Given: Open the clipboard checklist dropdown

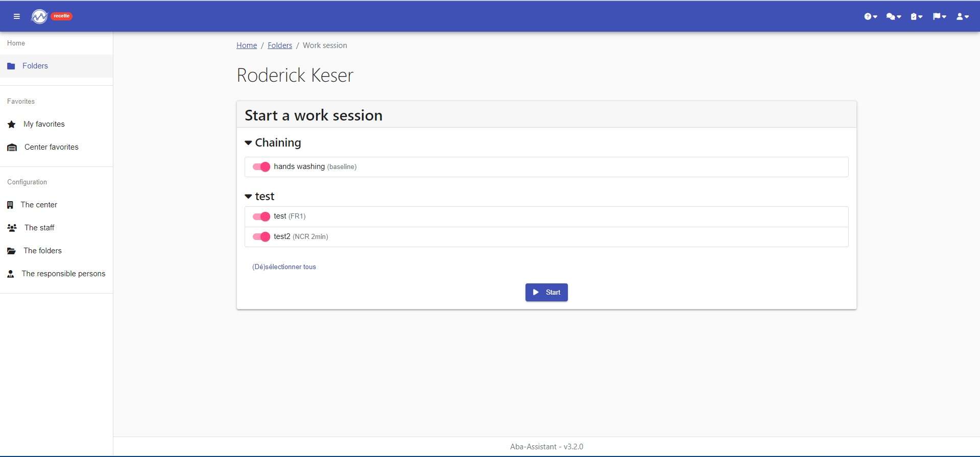Looking at the screenshot, I should (x=917, y=16).
